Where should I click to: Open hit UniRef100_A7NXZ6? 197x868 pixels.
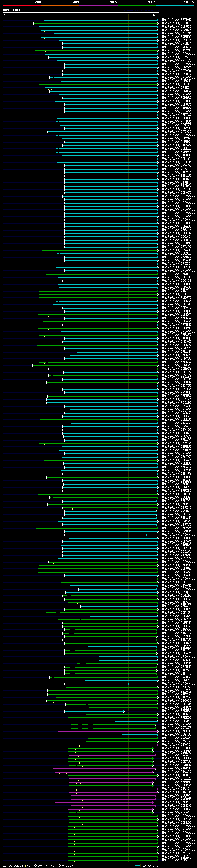tap(176, 67)
